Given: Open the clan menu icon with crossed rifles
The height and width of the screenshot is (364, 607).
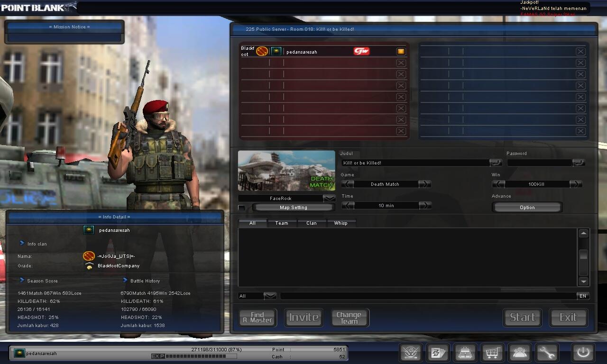Looking at the screenshot, I should [411, 353].
